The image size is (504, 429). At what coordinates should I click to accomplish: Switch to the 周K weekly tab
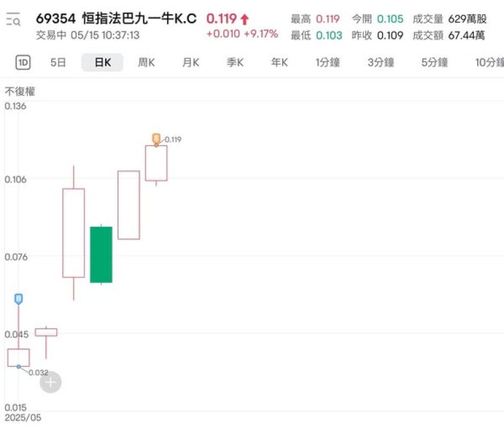click(147, 62)
